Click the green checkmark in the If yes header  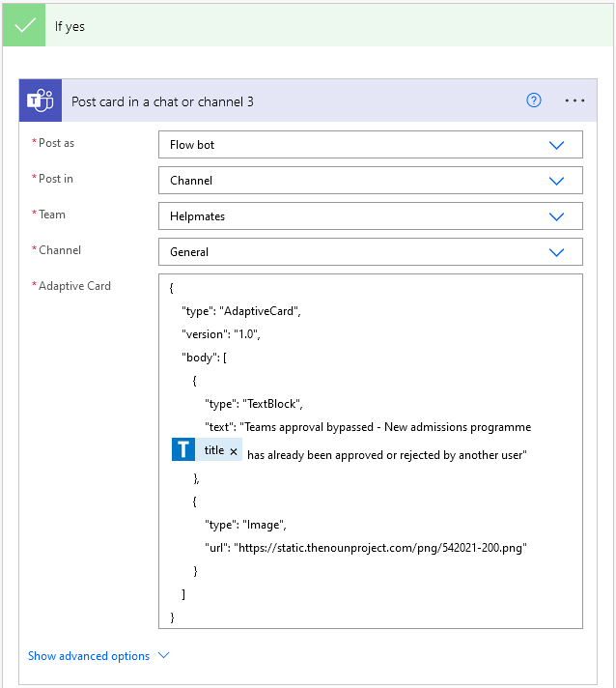pos(24,26)
